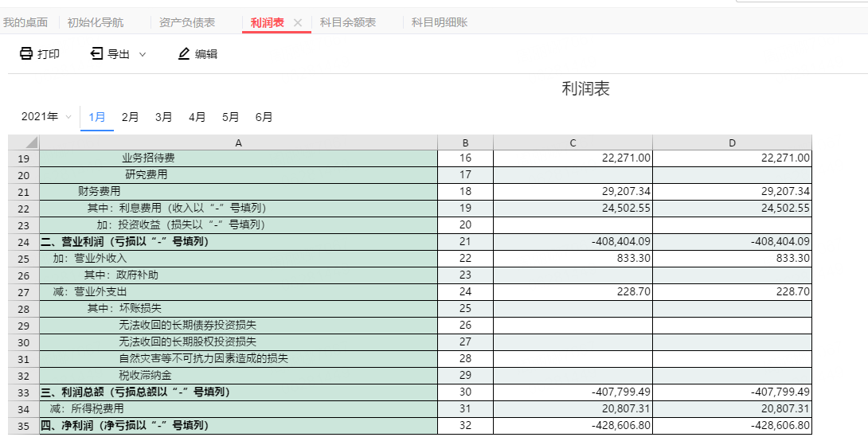
Task: Click line number 32 in column B
Action: (466, 426)
